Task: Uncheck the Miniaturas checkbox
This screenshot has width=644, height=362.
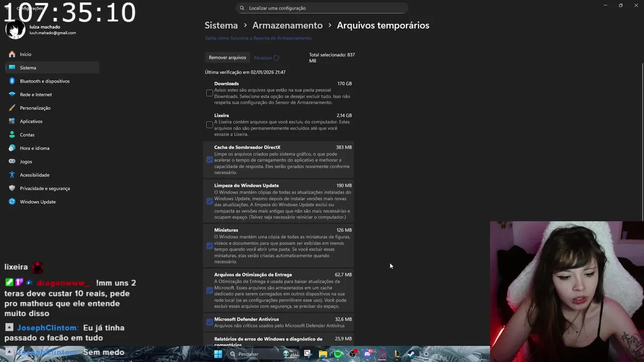Action: pos(209,246)
